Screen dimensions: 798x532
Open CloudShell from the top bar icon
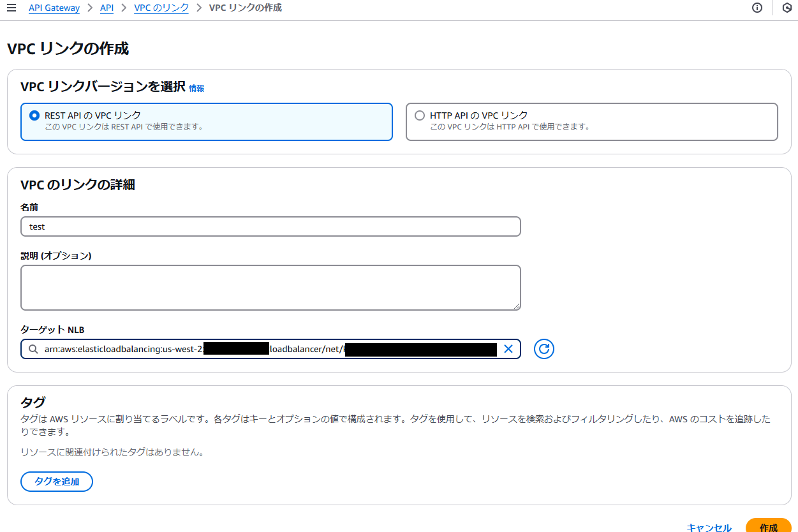[x=786, y=8]
